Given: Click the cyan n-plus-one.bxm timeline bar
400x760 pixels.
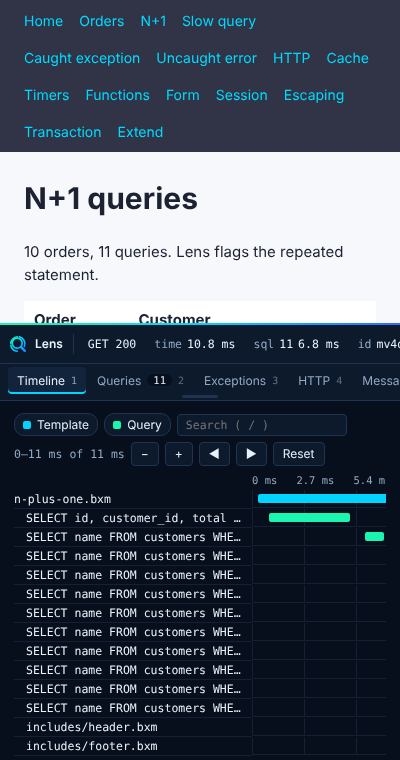Looking at the screenshot, I should pos(322,499).
